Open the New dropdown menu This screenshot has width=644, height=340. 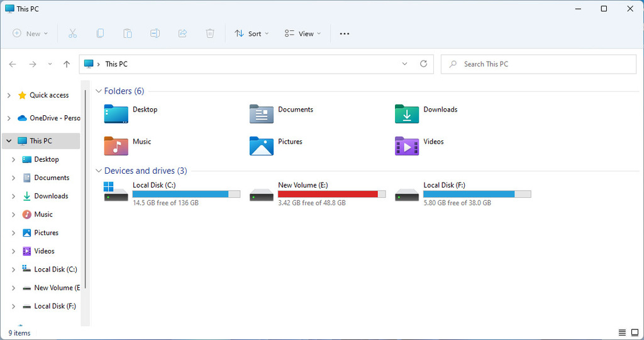30,33
